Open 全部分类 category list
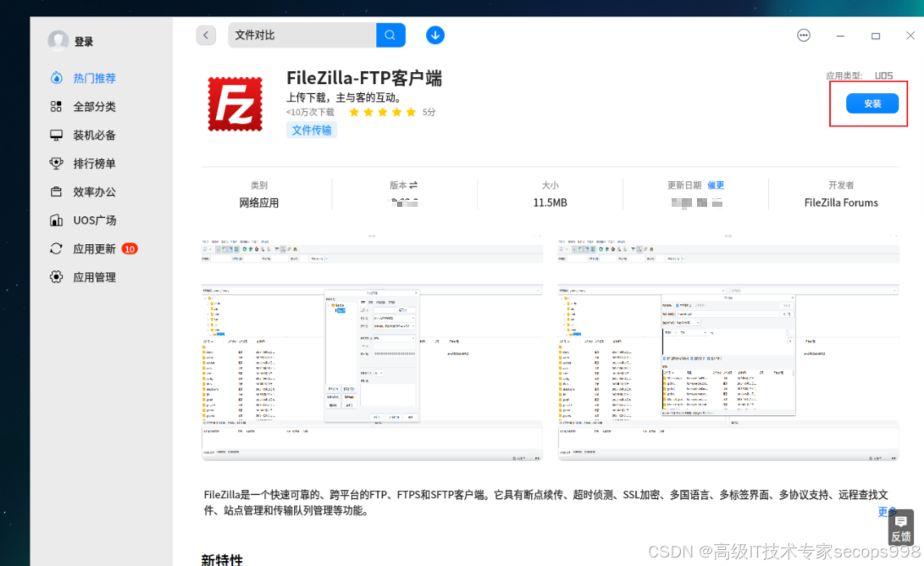Screen dimensions: 924x566 coord(94,107)
